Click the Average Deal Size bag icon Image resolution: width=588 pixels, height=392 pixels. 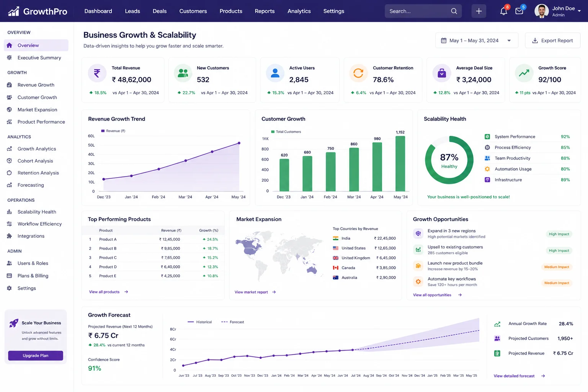click(442, 73)
